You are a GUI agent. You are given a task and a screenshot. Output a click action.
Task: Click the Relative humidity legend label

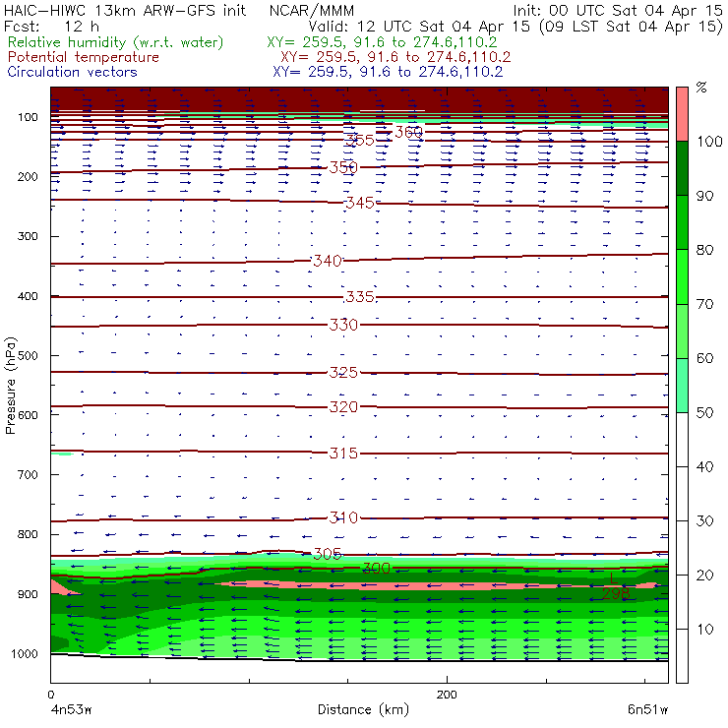tap(116, 42)
